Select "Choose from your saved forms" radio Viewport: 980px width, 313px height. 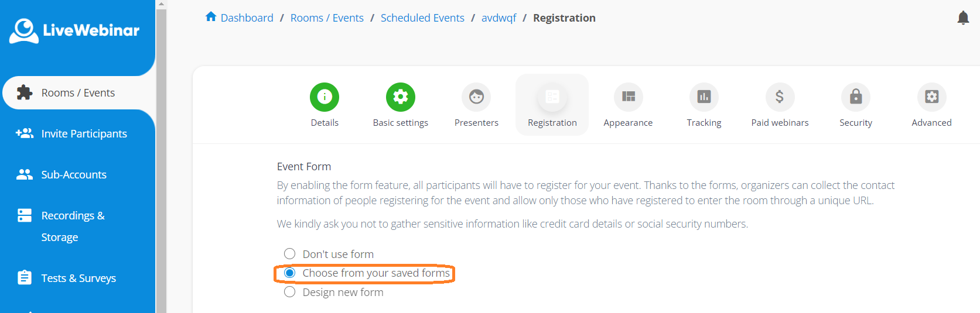point(289,273)
